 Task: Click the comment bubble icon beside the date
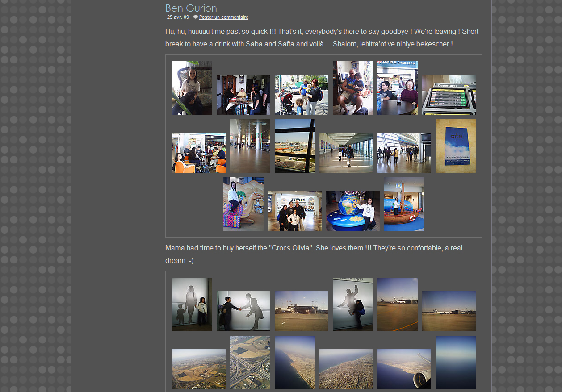point(196,17)
